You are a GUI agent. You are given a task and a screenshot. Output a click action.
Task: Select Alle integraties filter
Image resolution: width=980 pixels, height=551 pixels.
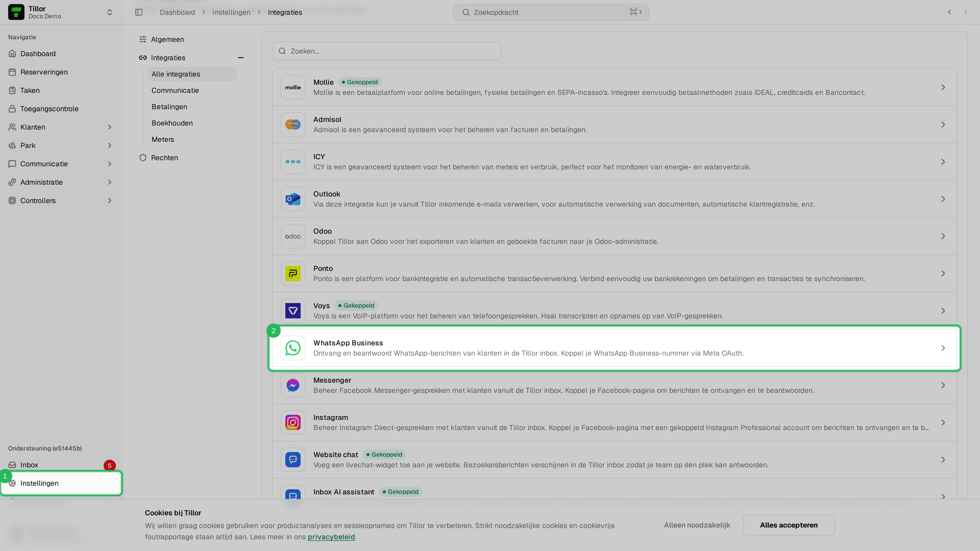192,74
